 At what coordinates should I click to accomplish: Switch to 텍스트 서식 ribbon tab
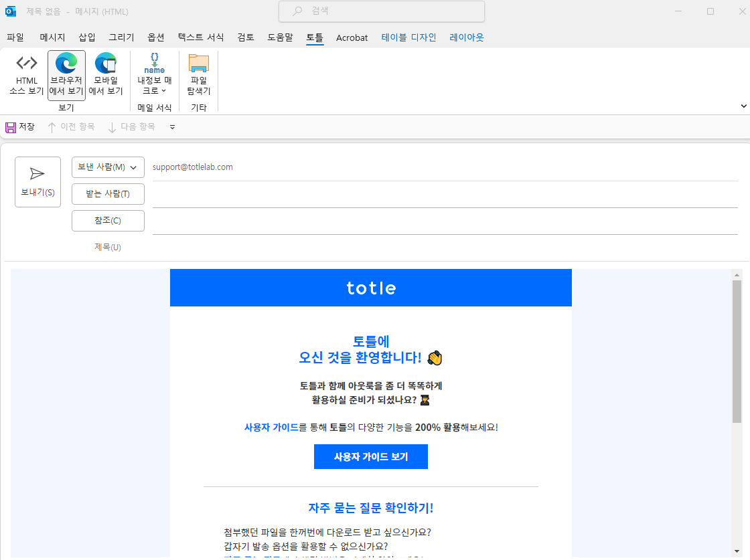pyautogui.click(x=201, y=37)
